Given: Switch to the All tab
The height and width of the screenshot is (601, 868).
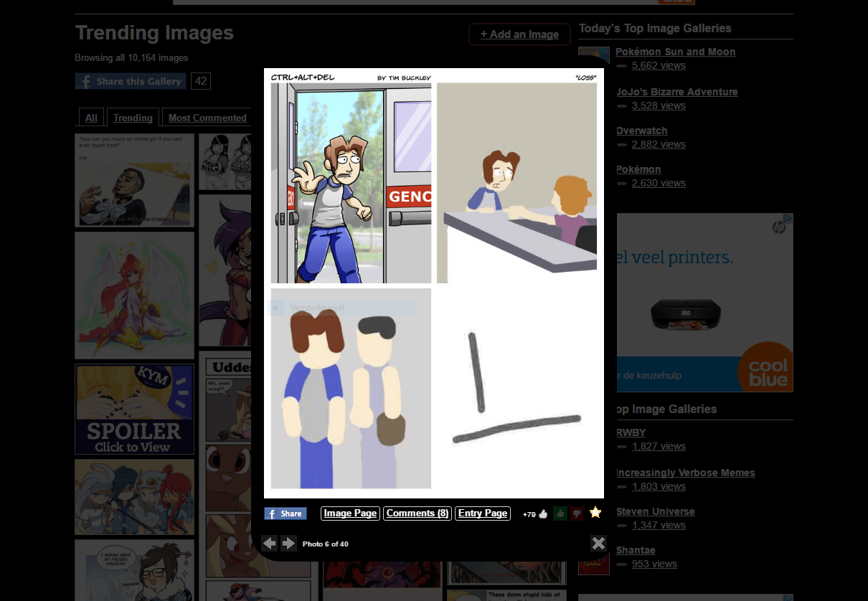Looking at the screenshot, I should coord(91,118).
